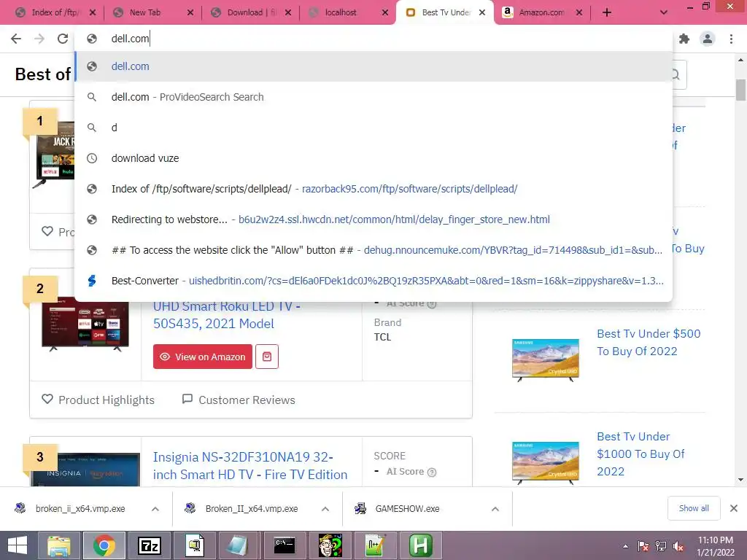
Task: Close the Index of /ftp tab
Action: point(93,12)
